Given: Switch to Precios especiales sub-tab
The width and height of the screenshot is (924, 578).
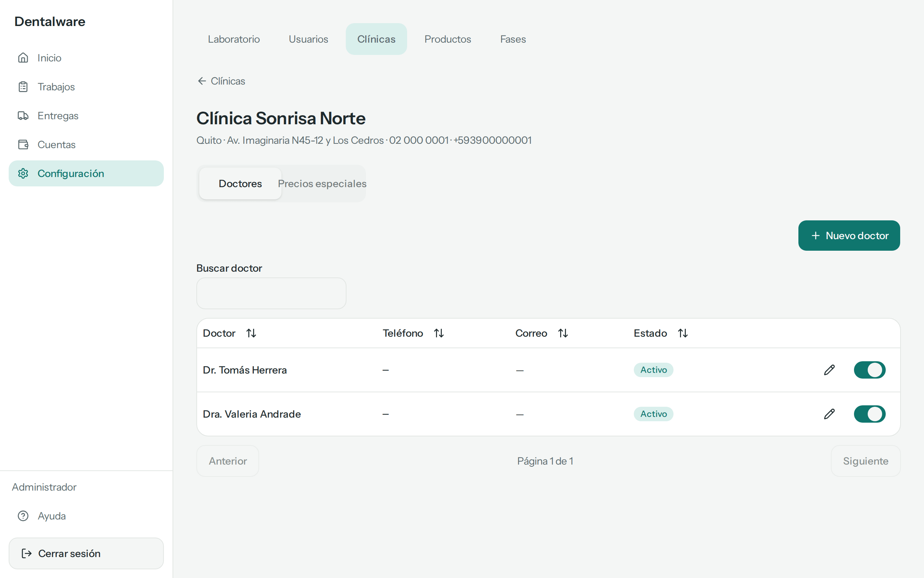Looking at the screenshot, I should tap(322, 184).
